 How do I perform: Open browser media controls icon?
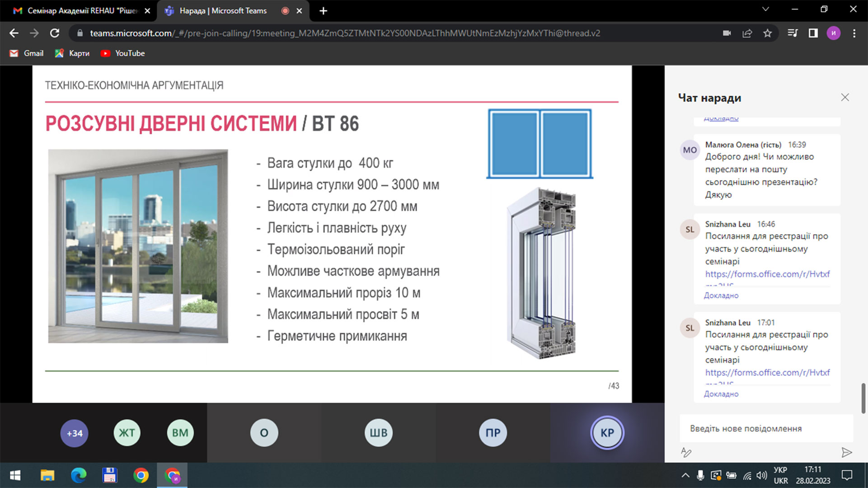[793, 33]
